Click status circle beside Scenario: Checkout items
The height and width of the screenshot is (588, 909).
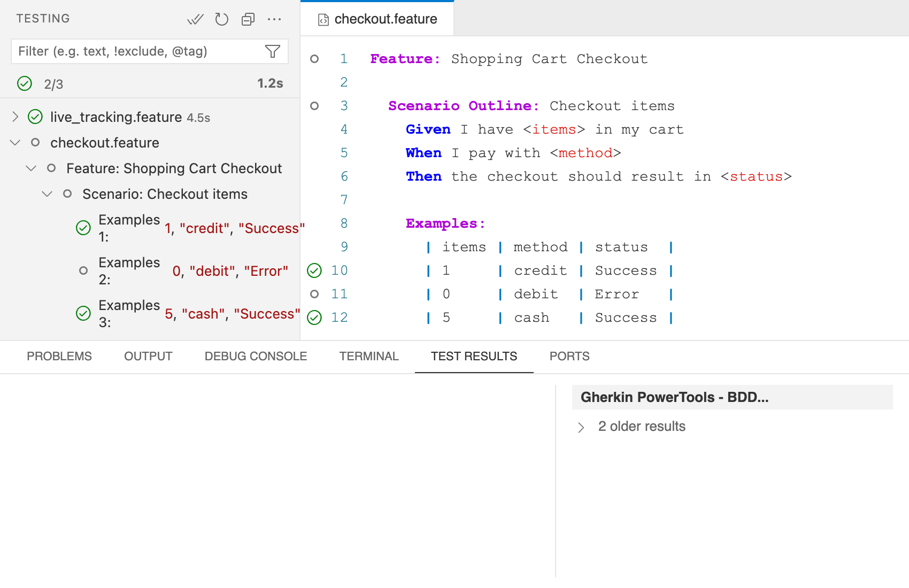[x=67, y=194]
